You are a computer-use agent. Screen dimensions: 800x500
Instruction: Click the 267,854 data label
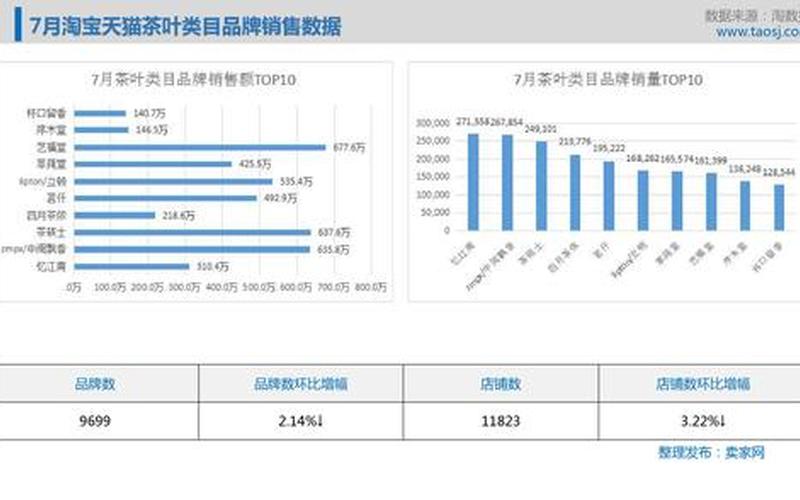click(506, 122)
